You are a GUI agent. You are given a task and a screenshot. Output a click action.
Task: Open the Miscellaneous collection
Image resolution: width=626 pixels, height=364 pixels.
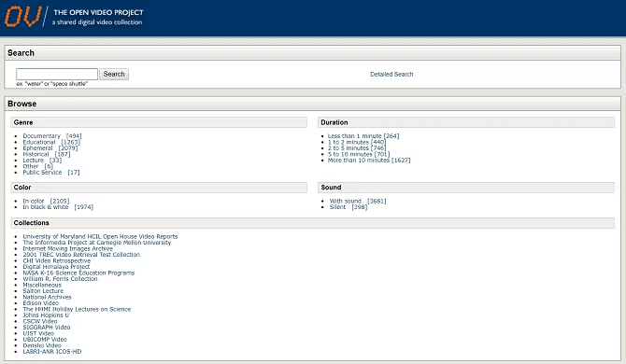click(42, 285)
